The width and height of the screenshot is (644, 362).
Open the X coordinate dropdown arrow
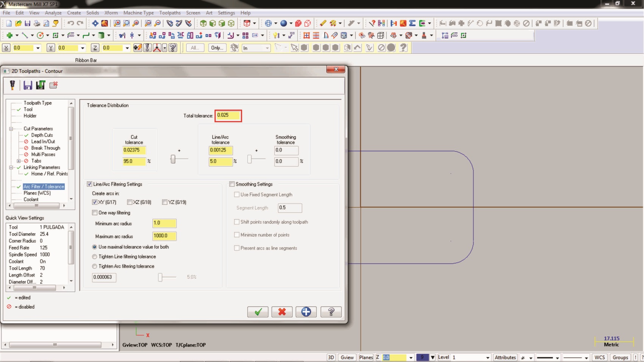[38, 48]
